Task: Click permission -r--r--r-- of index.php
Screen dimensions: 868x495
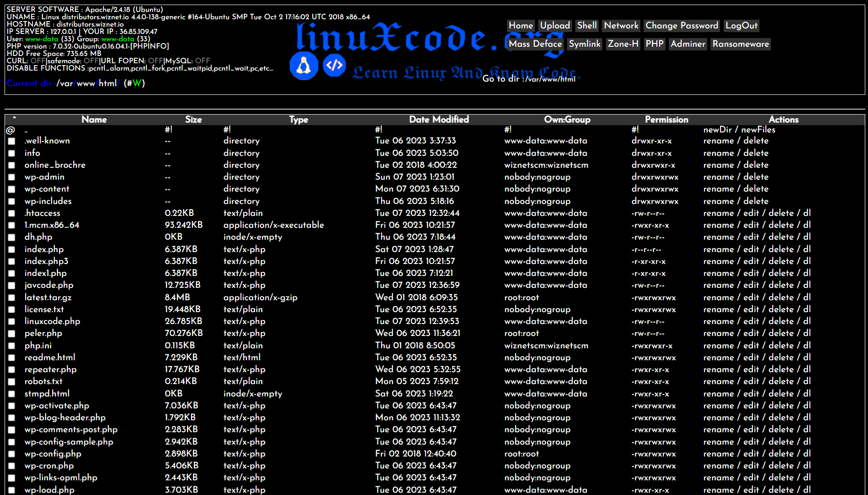Action: (646, 250)
